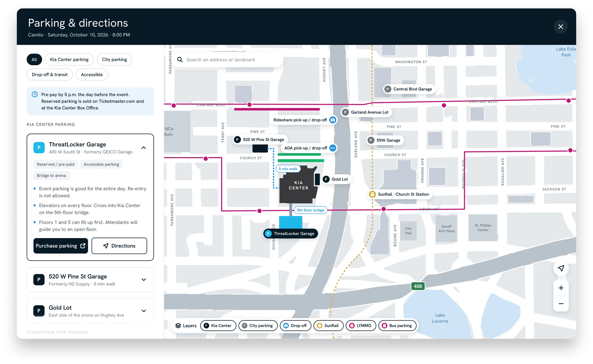Click the map zoom in plus icon
Viewport: 593px width, 364px height.
(561, 288)
